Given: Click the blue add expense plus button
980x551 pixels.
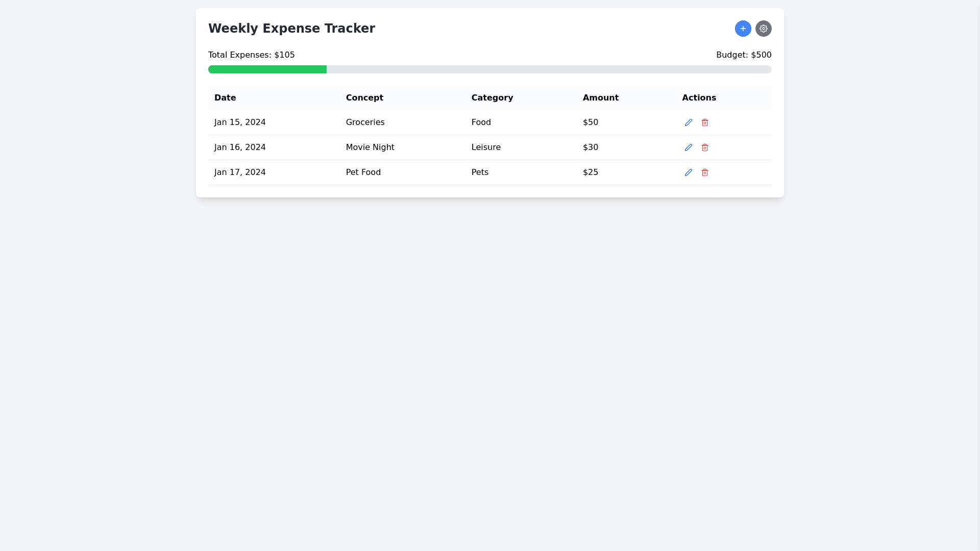Looking at the screenshot, I should click(743, 29).
